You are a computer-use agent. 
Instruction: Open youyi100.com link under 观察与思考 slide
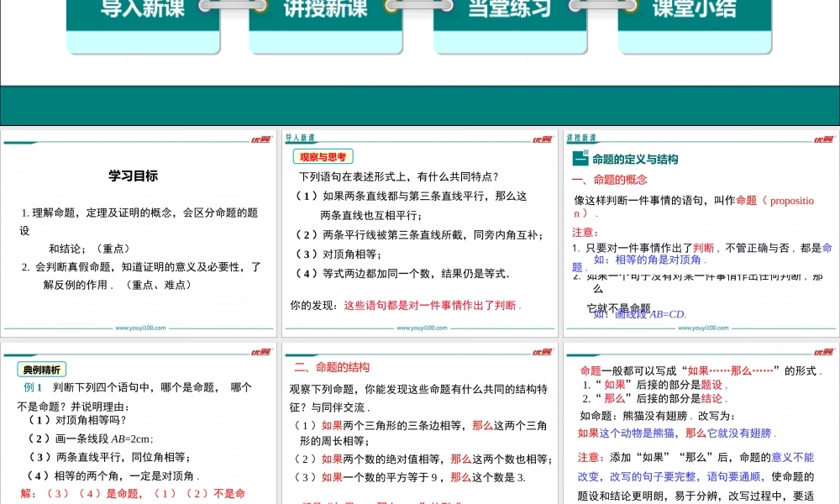[420, 328]
